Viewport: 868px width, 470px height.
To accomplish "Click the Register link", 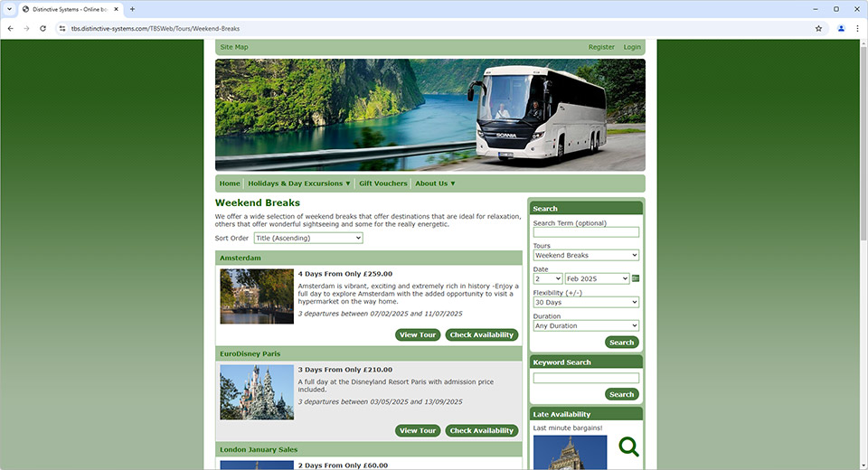I will point(601,47).
